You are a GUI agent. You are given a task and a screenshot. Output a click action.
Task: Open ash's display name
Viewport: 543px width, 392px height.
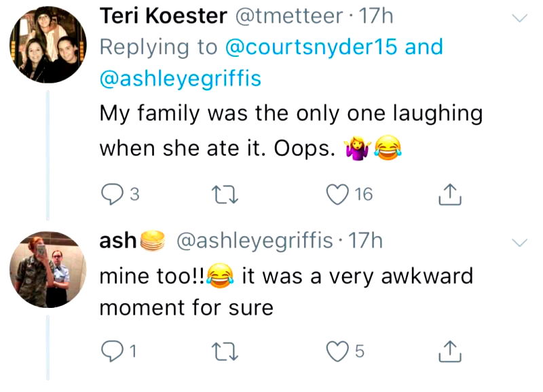(118, 240)
